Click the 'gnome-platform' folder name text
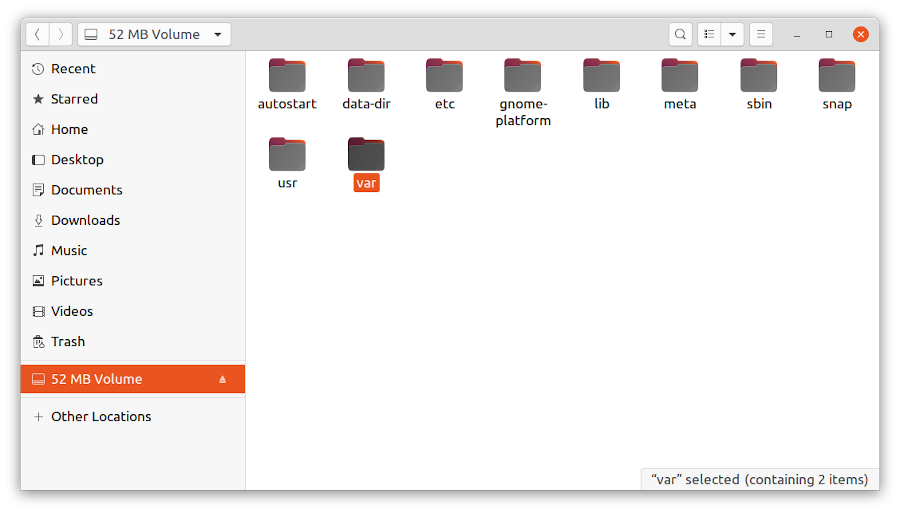 523,112
